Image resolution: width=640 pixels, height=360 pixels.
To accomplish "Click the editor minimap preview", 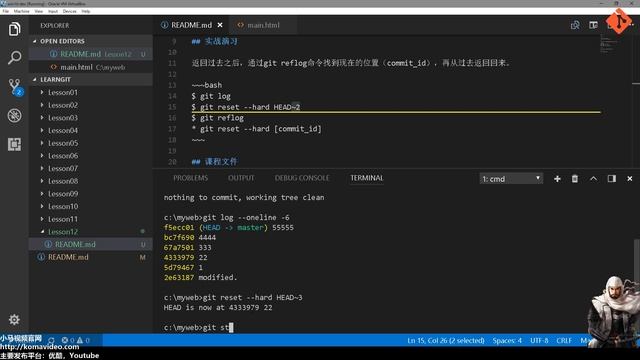I will pos(609,44).
